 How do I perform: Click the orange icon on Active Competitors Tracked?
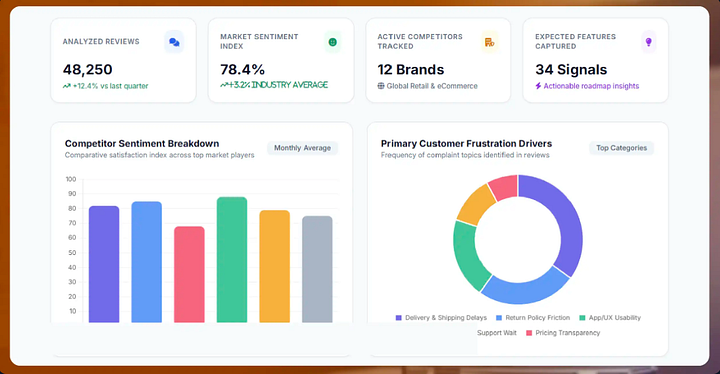(489, 42)
